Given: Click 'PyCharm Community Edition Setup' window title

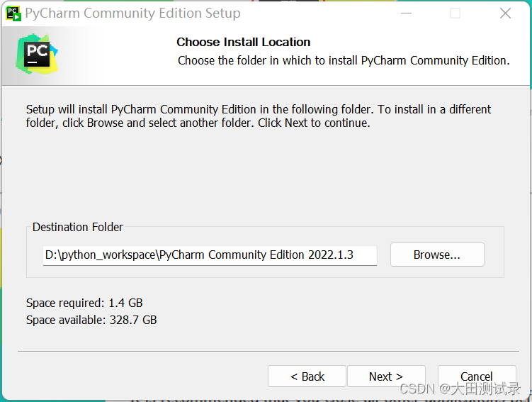Looking at the screenshot, I should pyautogui.click(x=132, y=13).
